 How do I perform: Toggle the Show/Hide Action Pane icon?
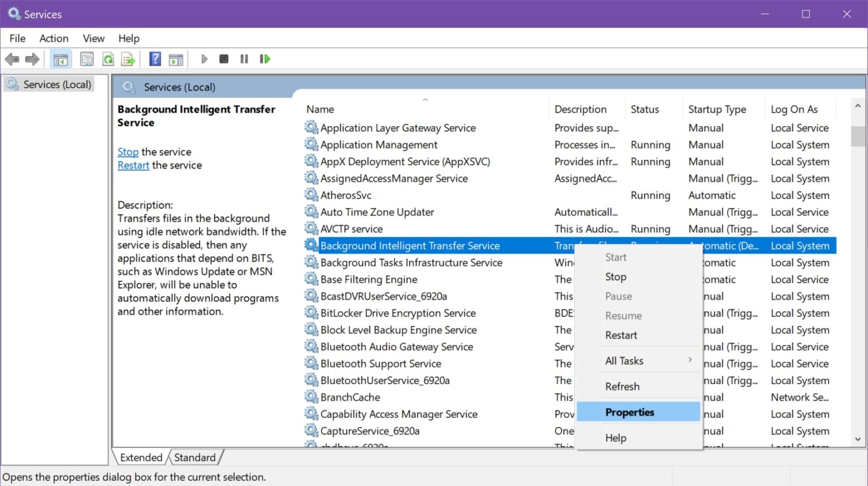pos(176,59)
